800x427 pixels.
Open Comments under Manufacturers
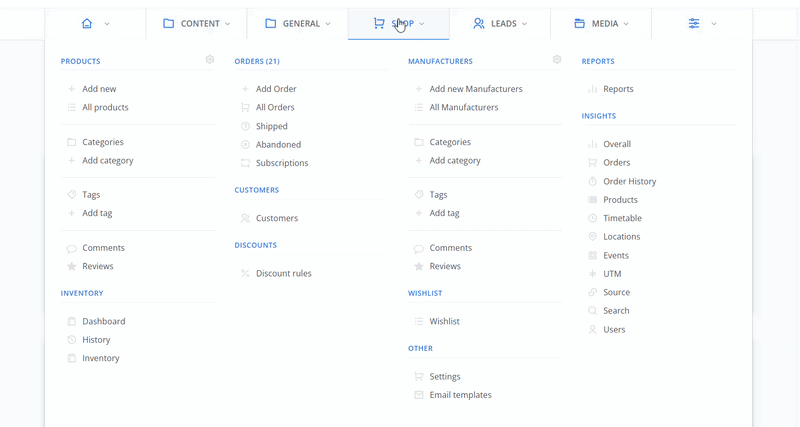click(x=451, y=248)
